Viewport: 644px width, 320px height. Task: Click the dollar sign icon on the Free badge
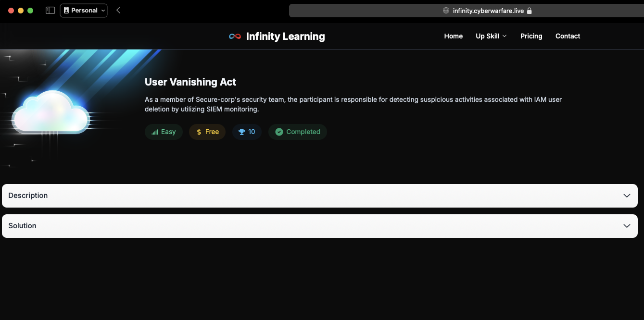pyautogui.click(x=198, y=132)
